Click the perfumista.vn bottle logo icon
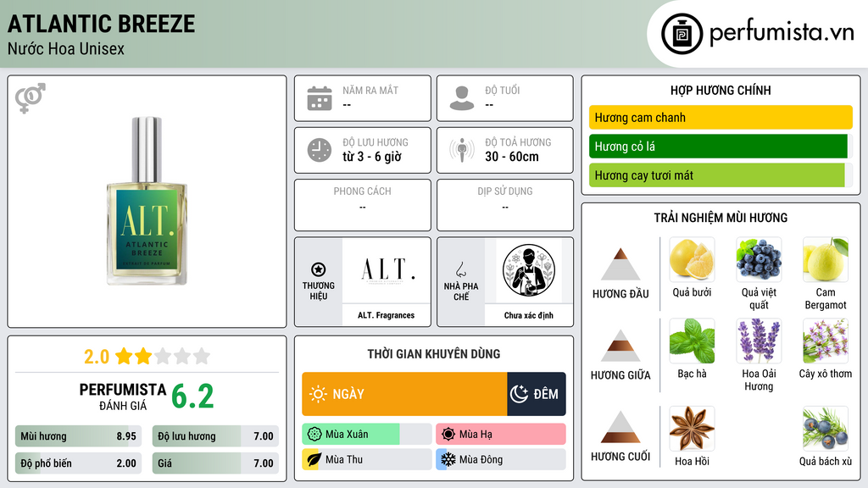Screen dimensions: 868x488 [682, 34]
